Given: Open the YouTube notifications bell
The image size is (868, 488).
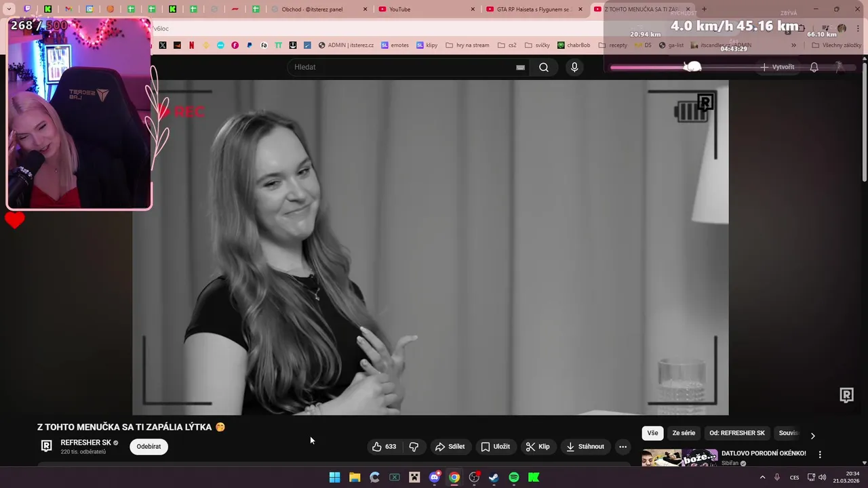Looking at the screenshot, I should pos(814,67).
